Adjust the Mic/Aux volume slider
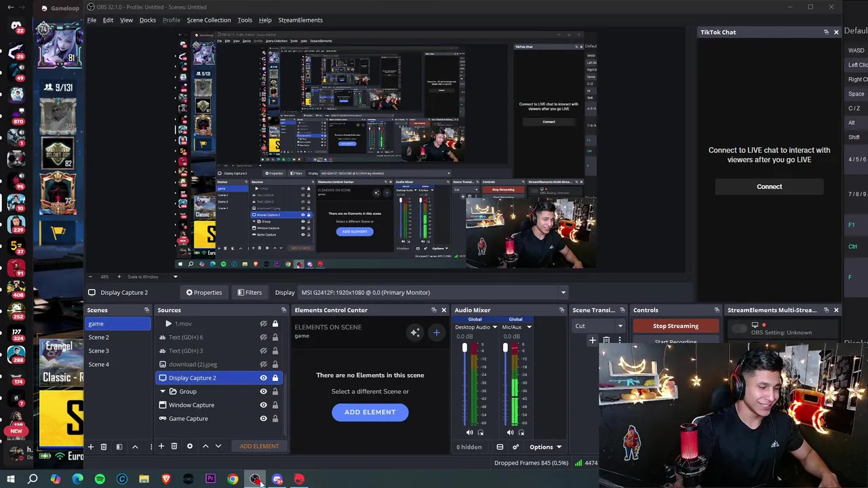The height and width of the screenshot is (488, 868). (505, 348)
